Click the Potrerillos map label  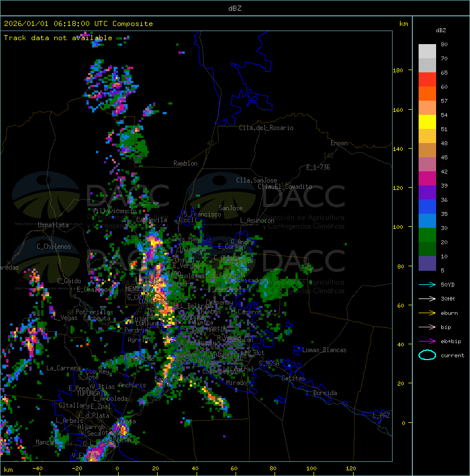(x=94, y=312)
